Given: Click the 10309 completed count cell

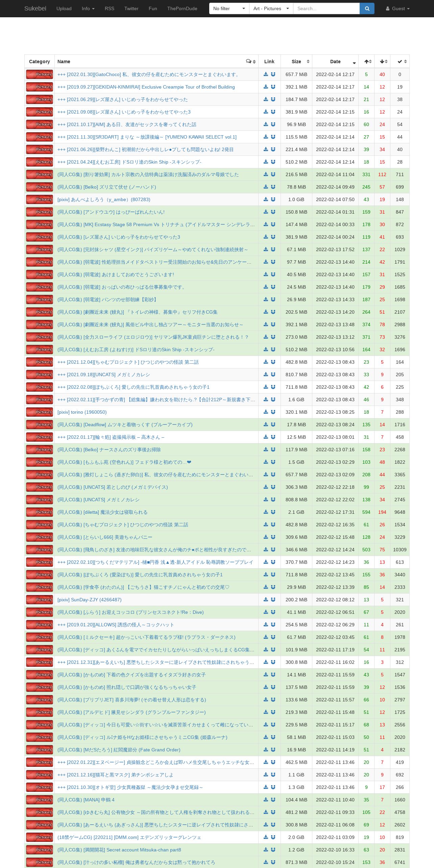Looking at the screenshot, I should [400, 550].
